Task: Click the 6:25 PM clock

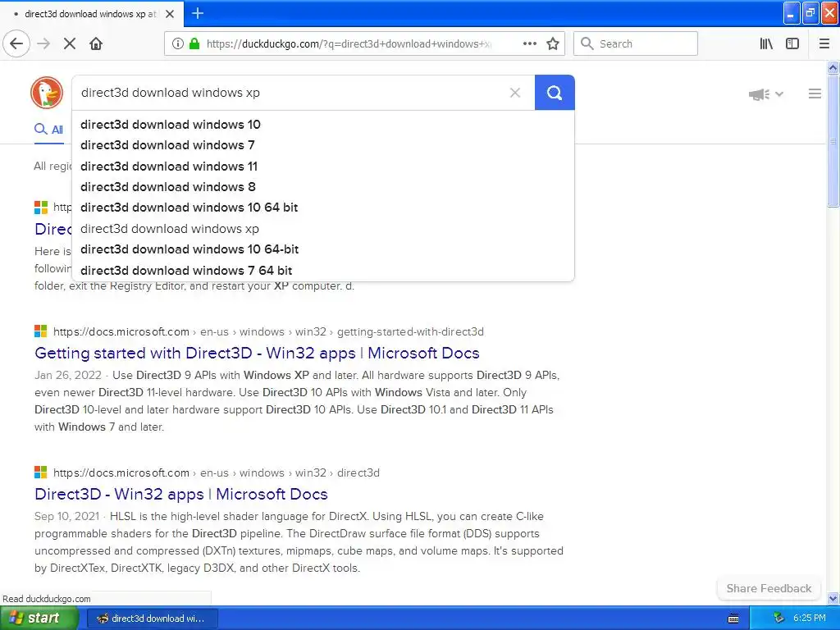Action: coord(810,619)
